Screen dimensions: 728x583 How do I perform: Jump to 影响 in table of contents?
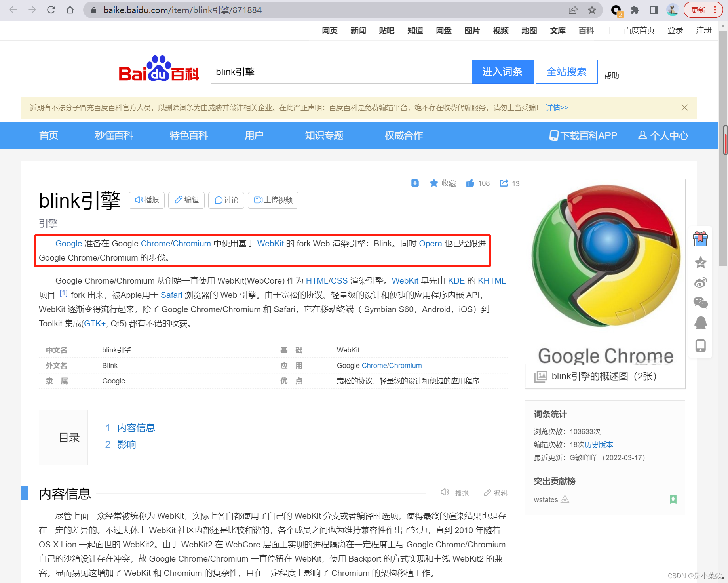[127, 444]
